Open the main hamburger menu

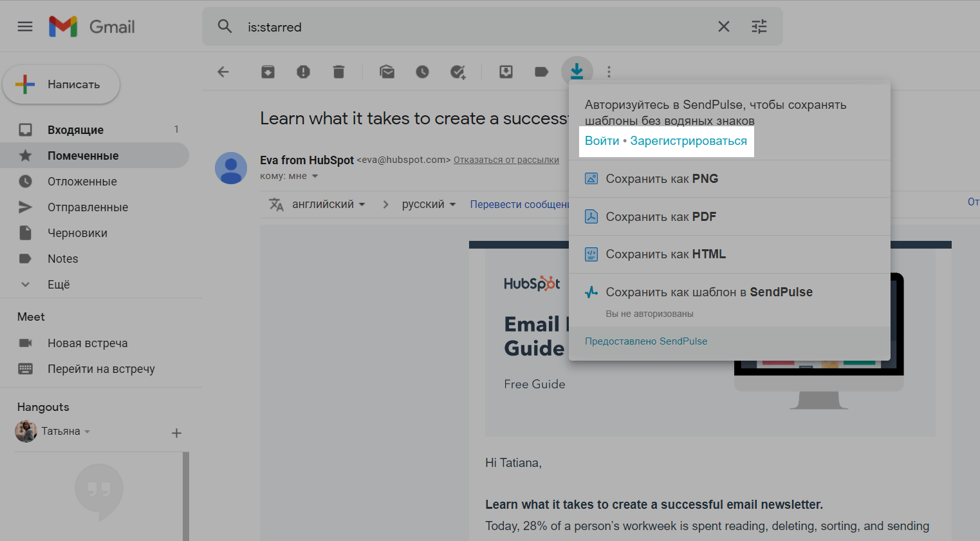click(25, 26)
